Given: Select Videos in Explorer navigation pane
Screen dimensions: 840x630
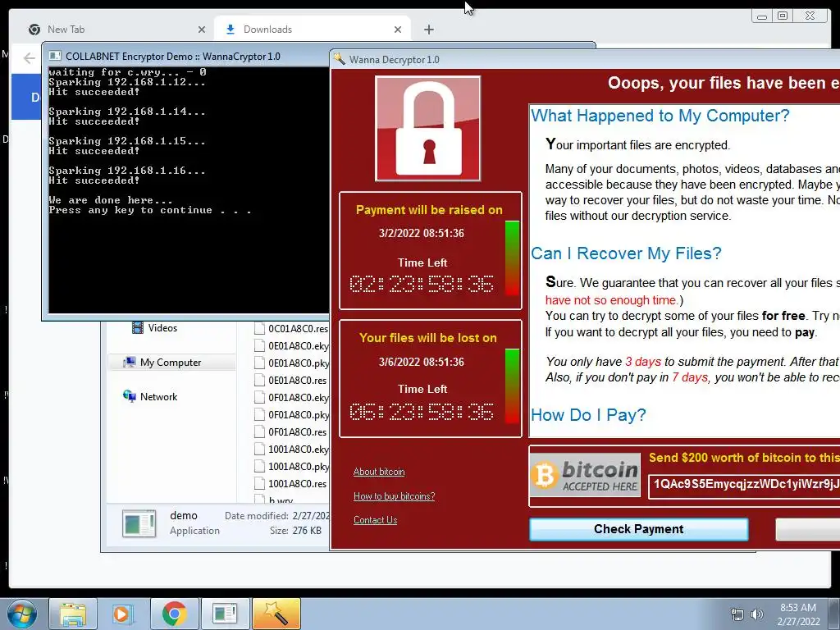Looking at the screenshot, I should coord(162,328).
